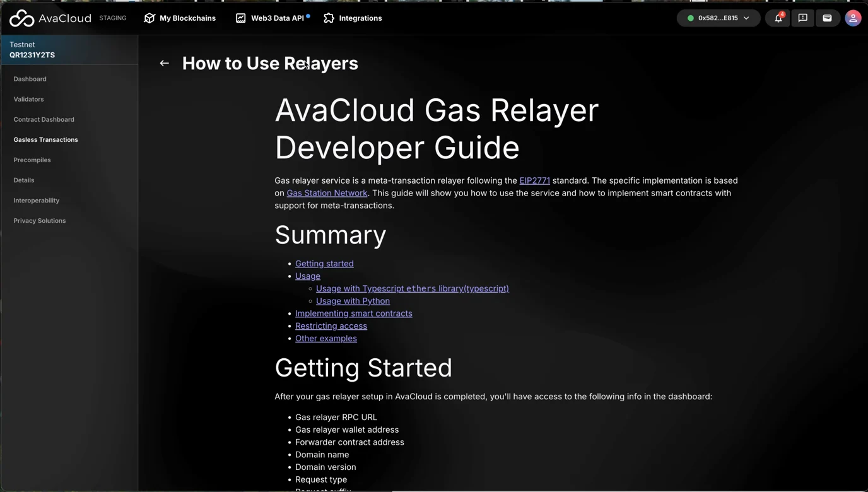Image resolution: width=868 pixels, height=492 pixels.
Task: Select Interoperability in the sidebar
Action: coord(37,200)
